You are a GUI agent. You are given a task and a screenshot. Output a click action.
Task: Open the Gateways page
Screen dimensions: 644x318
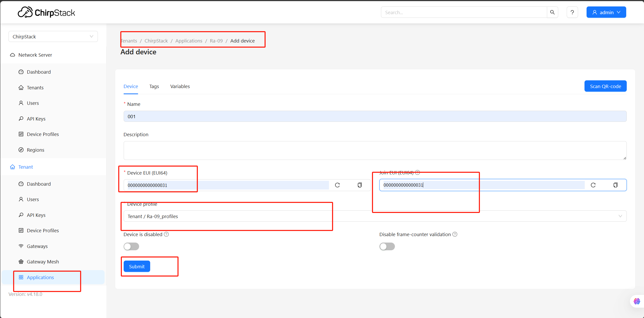[x=37, y=246]
